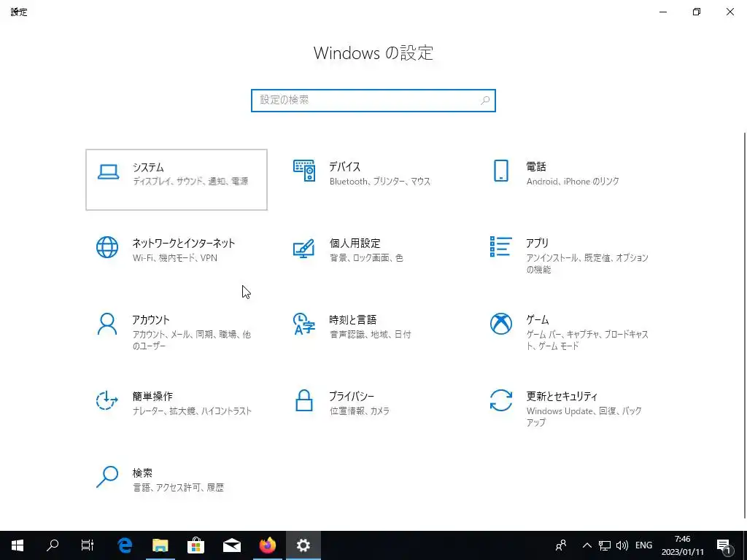The height and width of the screenshot is (560, 747).
Task: Click '言語、アクセス許可、履歴' description
Action: [x=178, y=488]
